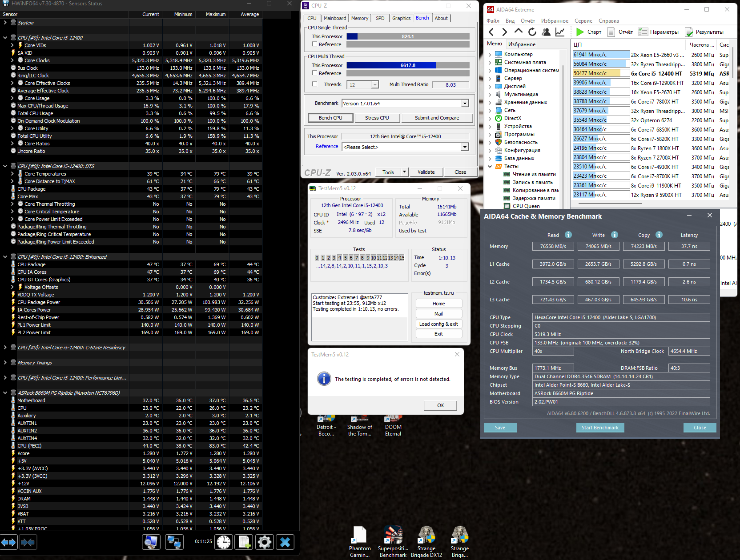Open Результаты in the AIDA64 toolbar
Viewport: 740px width, 560px height.
704,32
